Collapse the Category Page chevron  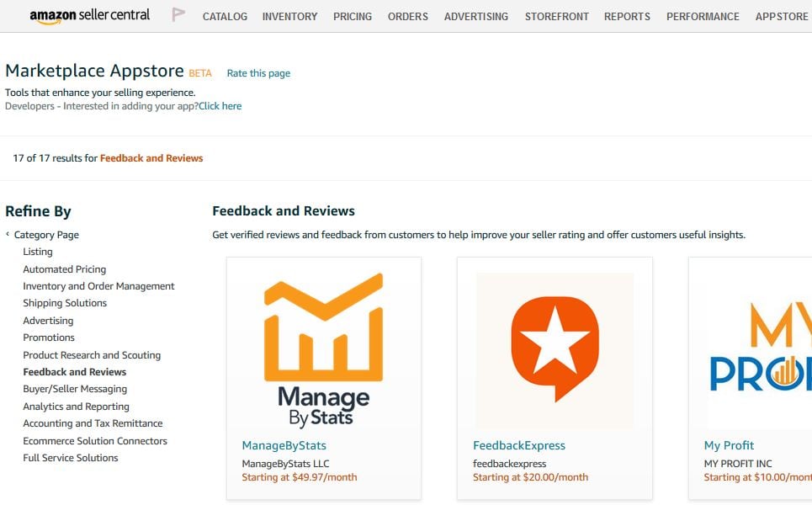8,234
